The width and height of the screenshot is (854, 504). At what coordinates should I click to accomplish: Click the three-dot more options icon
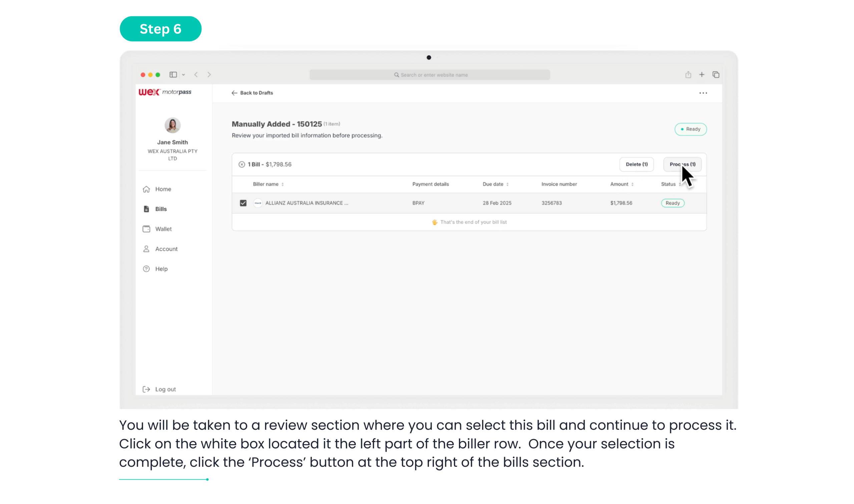[703, 93]
